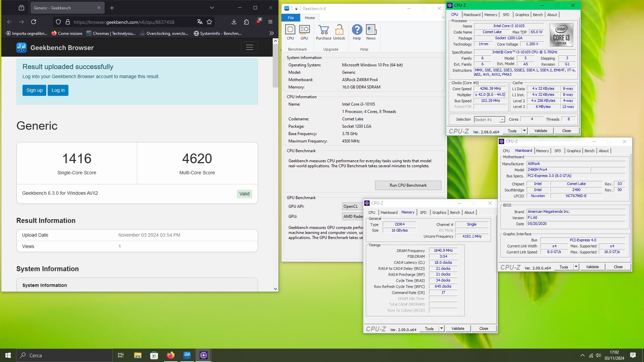Click the browser address bar URL
The height and width of the screenshot is (362, 644).
(124, 22)
